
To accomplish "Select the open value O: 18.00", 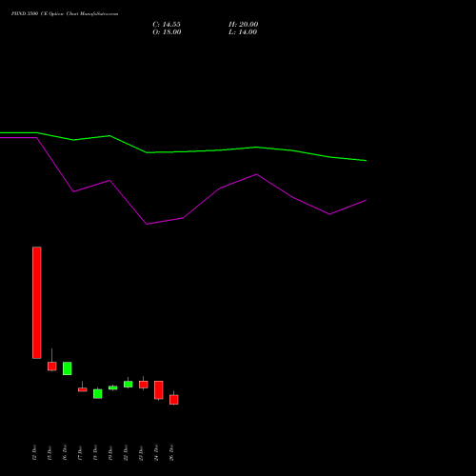I will click(x=167, y=32).
